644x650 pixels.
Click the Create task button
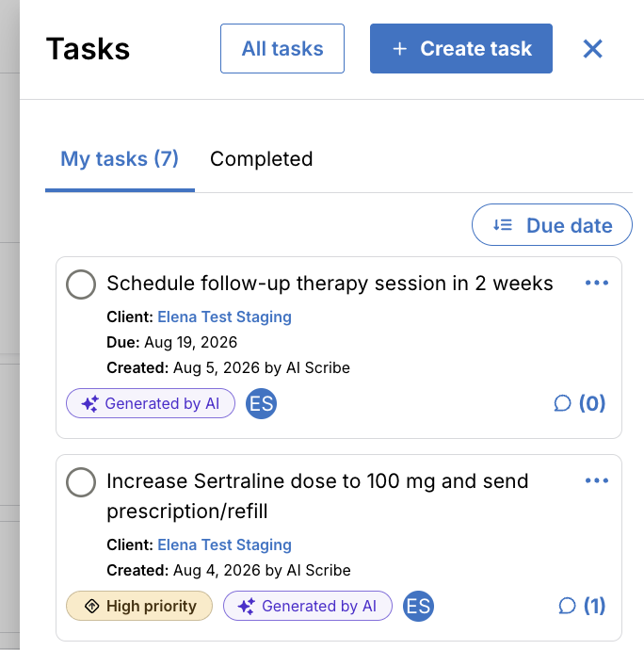coord(461,48)
